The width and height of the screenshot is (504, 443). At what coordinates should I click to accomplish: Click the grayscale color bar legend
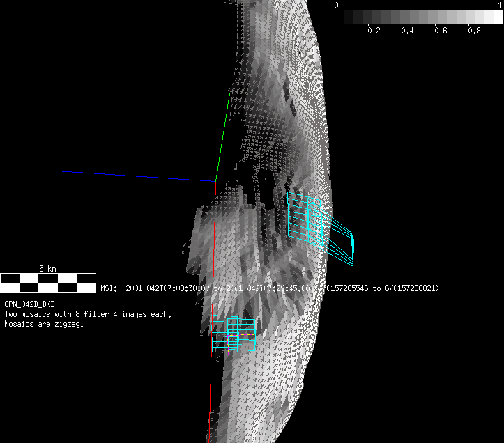click(x=419, y=17)
